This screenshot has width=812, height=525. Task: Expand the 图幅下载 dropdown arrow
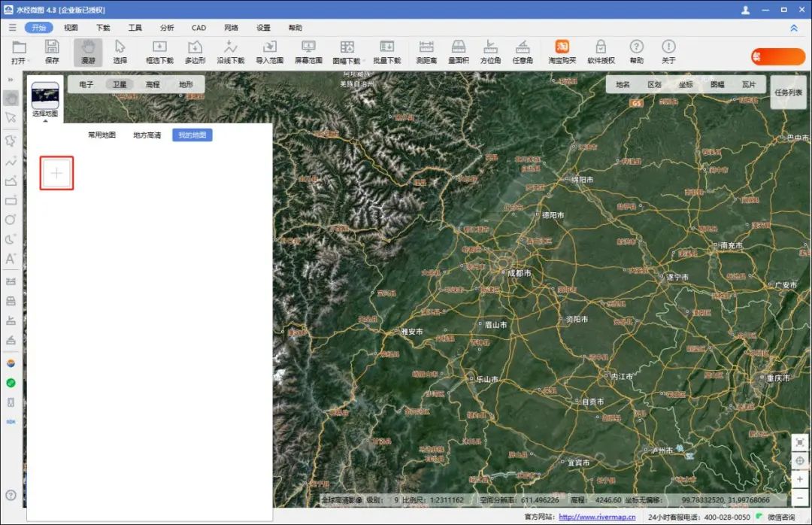[365, 61]
